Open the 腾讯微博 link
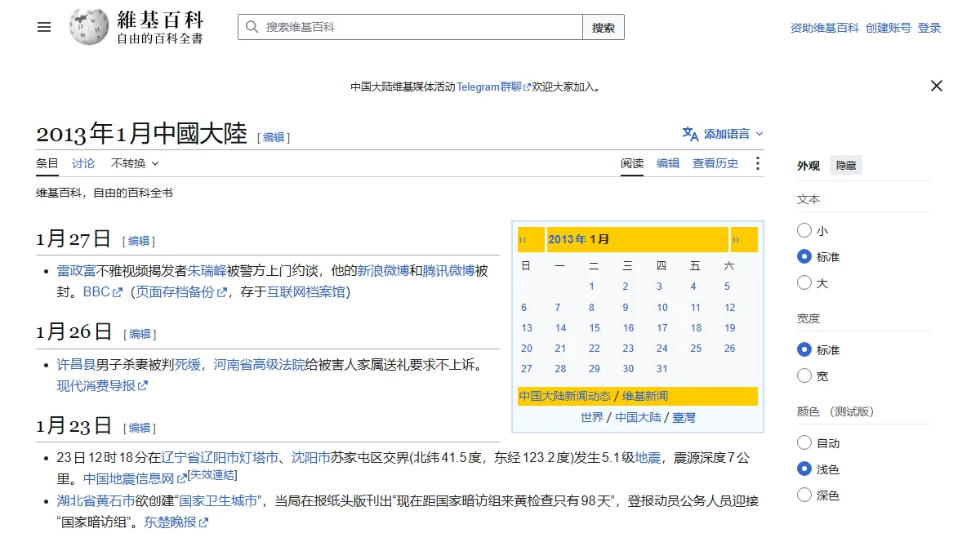This screenshot has width=980, height=551. [x=448, y=270]
